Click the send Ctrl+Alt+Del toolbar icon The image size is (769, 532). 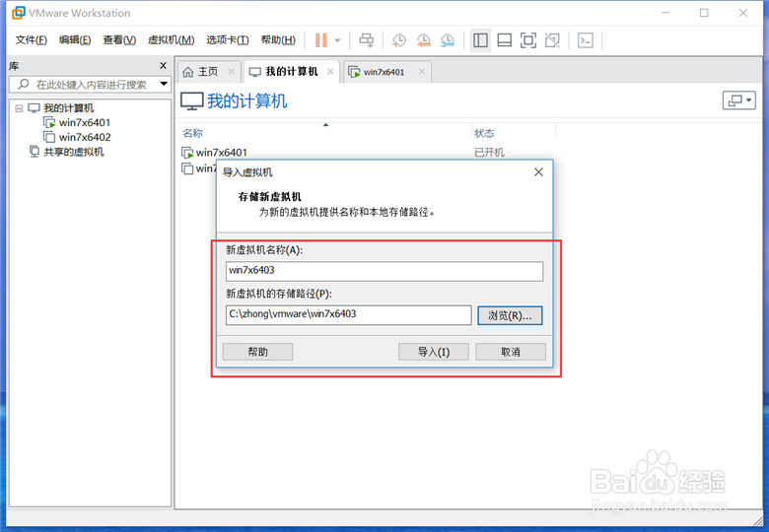click(367, 40)
